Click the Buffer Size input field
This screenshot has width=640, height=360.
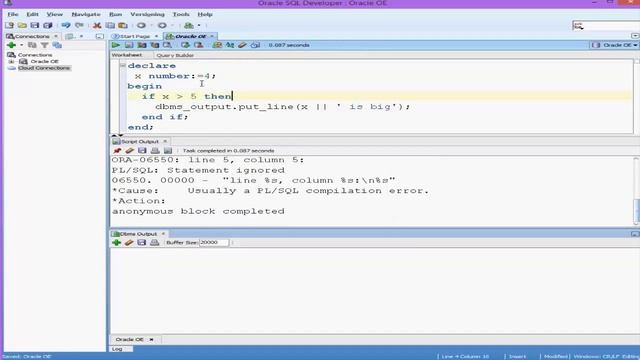click(x=213, y=242)
